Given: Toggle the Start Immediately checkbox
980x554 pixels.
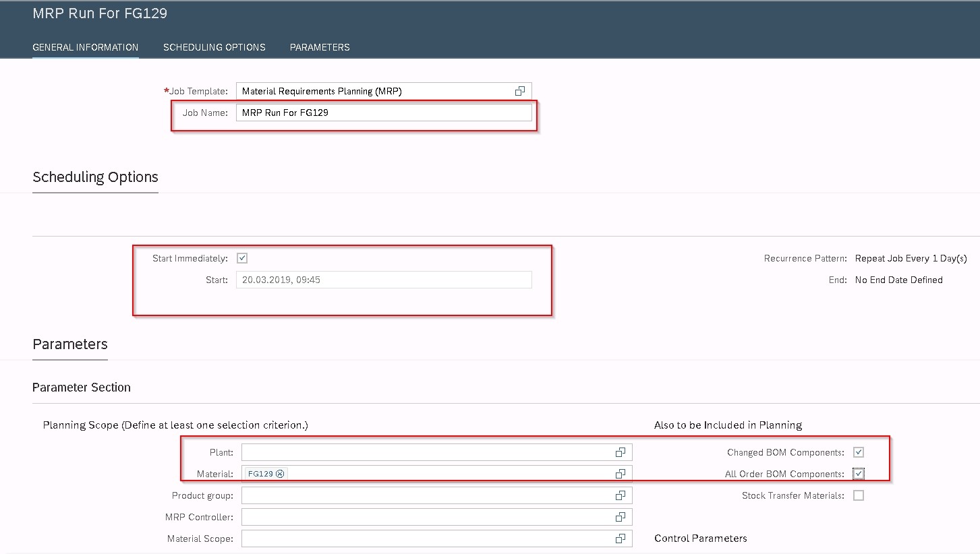Looking at the screenshot, I should [x=243, y=258].
